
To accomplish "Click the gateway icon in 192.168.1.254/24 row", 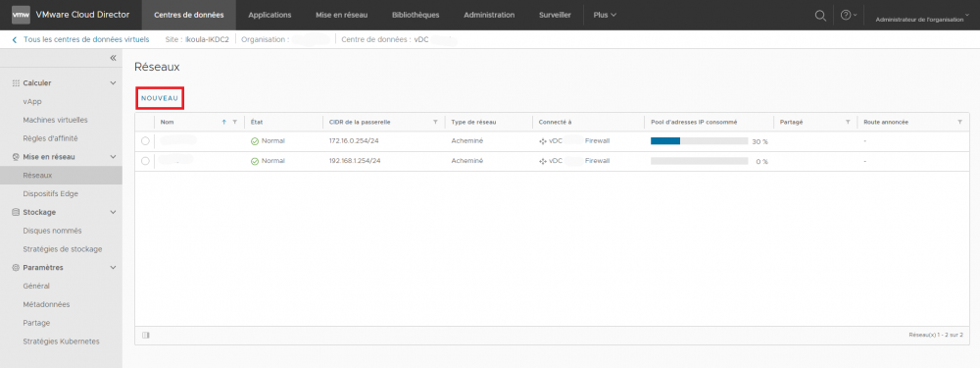I will (x=543, y=161).
